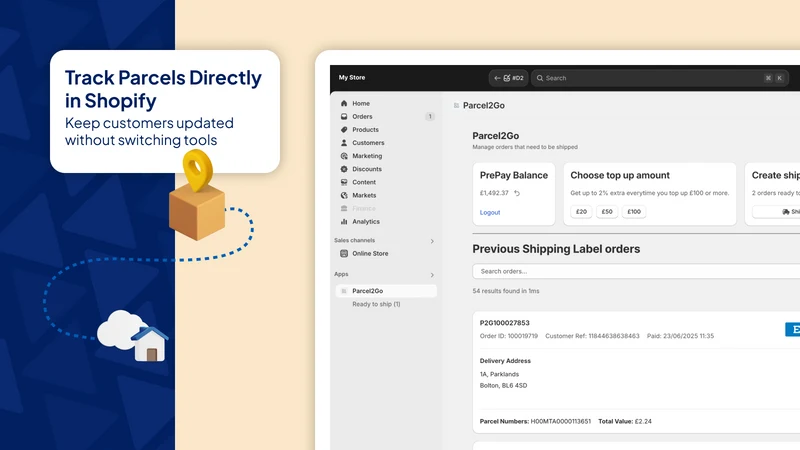Choose the £50 top up amount
Viewport: 800px width, 450px height.
pos(607,212)
